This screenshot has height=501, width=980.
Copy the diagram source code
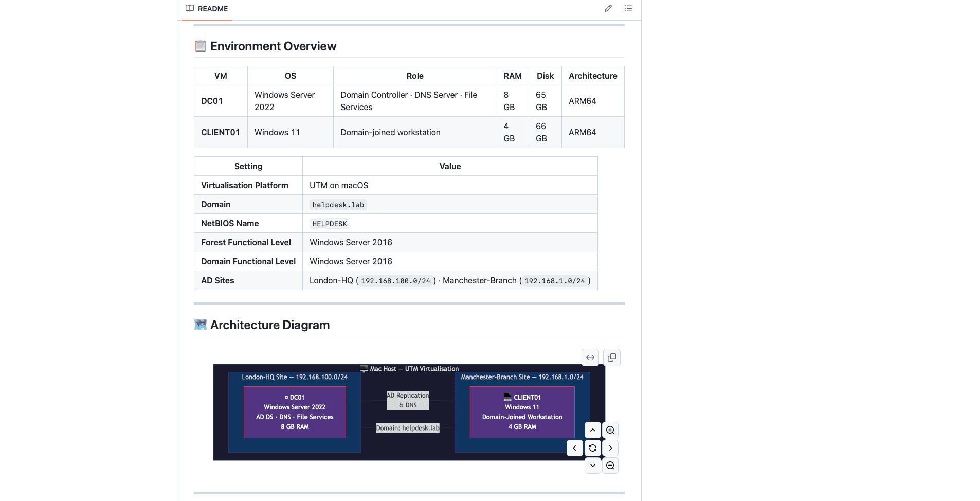click(611, 357)
